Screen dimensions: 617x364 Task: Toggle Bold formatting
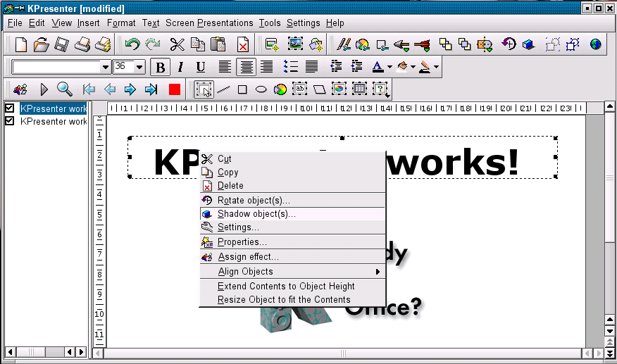click(160, 68)
